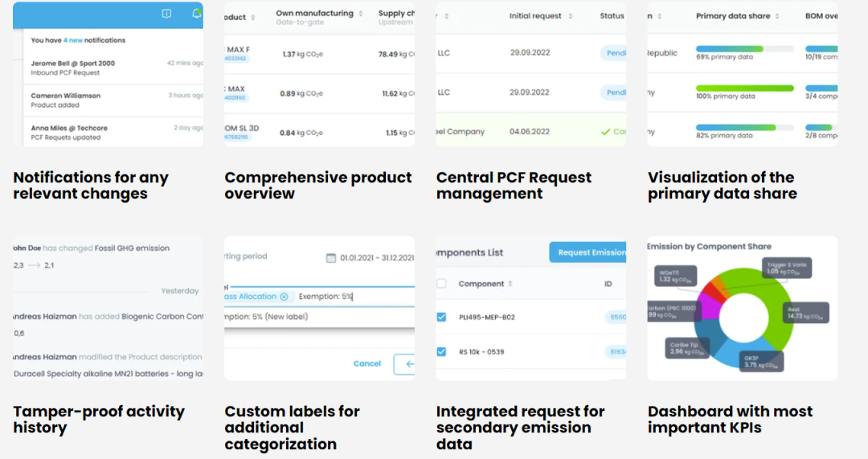Sort by the Own manufacturing column arrows

360,14
